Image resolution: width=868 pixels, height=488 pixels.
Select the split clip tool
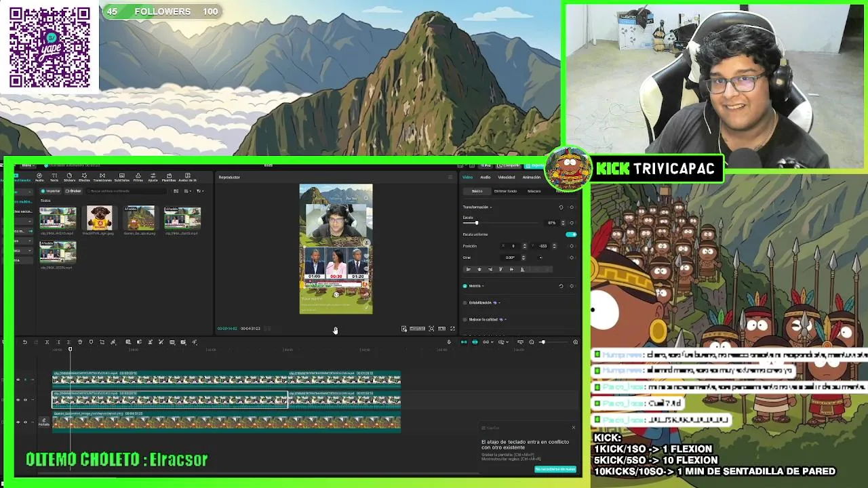click(x=47, y=342)
